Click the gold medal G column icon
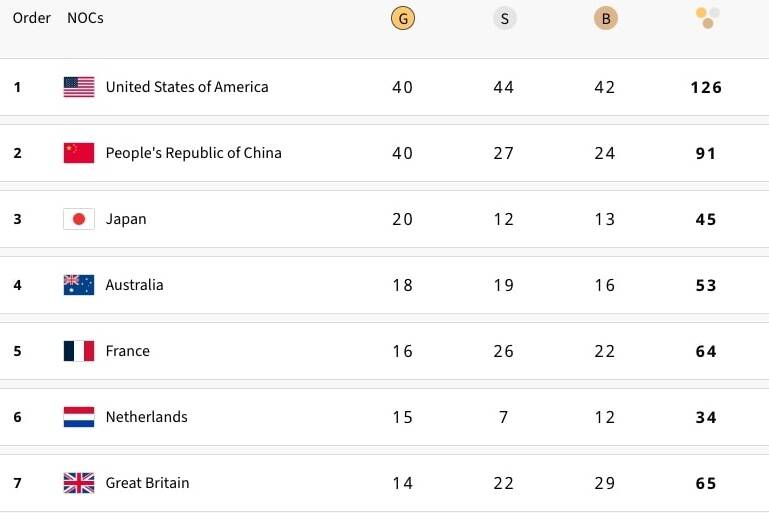Image resolution: width=769 pixels, height=513 pixels. click(x=402, y=18)
